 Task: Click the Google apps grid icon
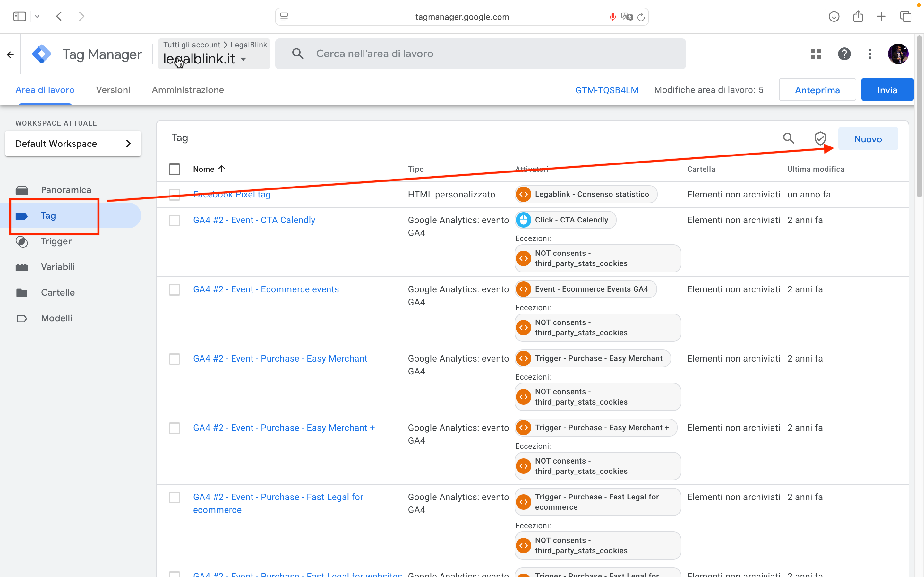coord(816,54)
